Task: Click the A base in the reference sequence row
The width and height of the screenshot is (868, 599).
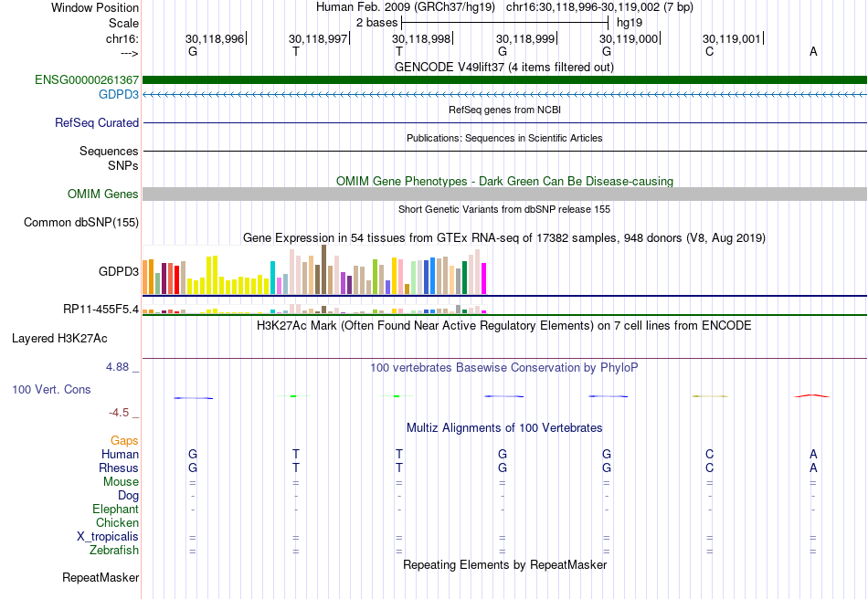Action: [813, 51]
